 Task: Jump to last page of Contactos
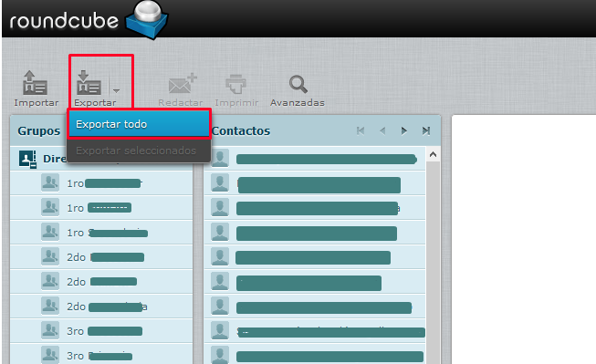pyautogui.click(x=426, y=131)
